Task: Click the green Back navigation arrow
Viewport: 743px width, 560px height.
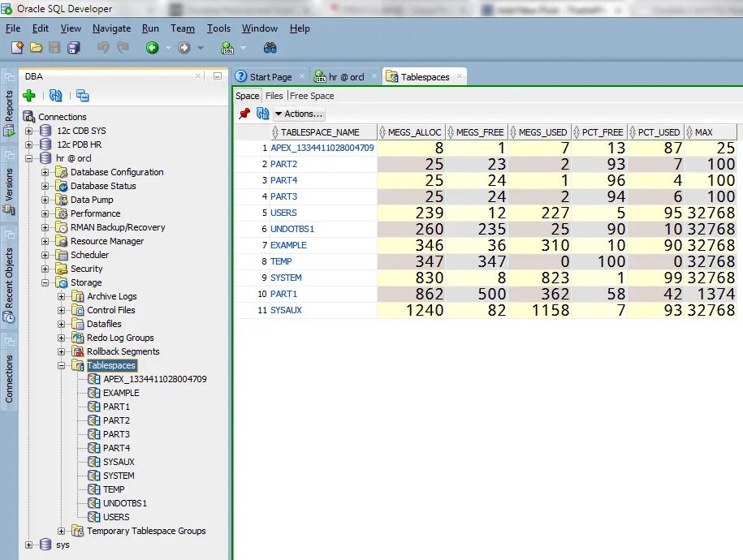Action: 152,47
